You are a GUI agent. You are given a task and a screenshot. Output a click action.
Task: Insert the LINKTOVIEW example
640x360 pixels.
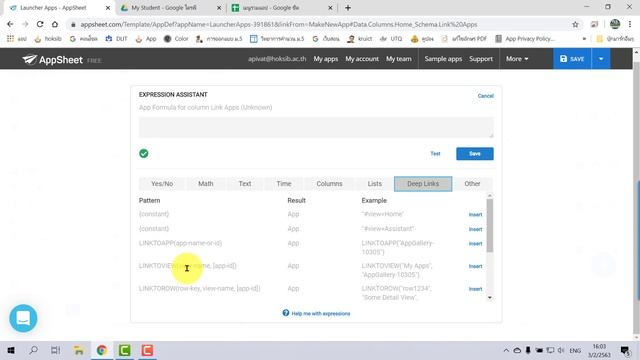(x=475, y=266)
